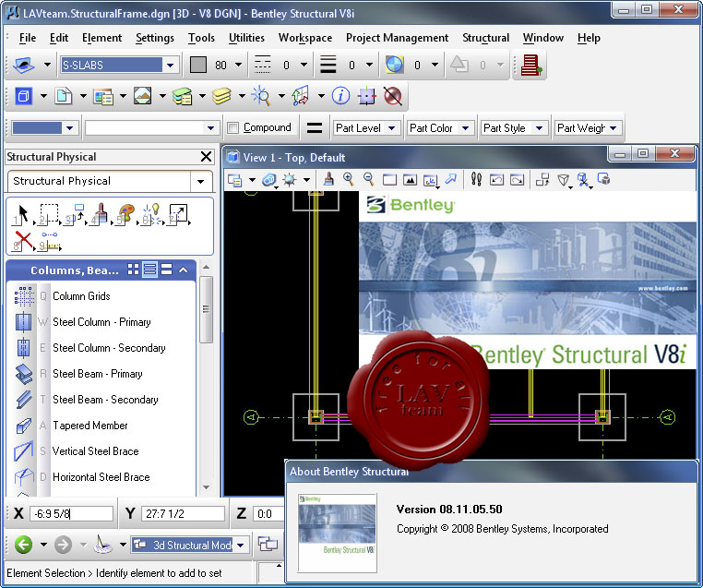Open the Help menu
This screenshot has width=703, height=588.
[589, 38]
